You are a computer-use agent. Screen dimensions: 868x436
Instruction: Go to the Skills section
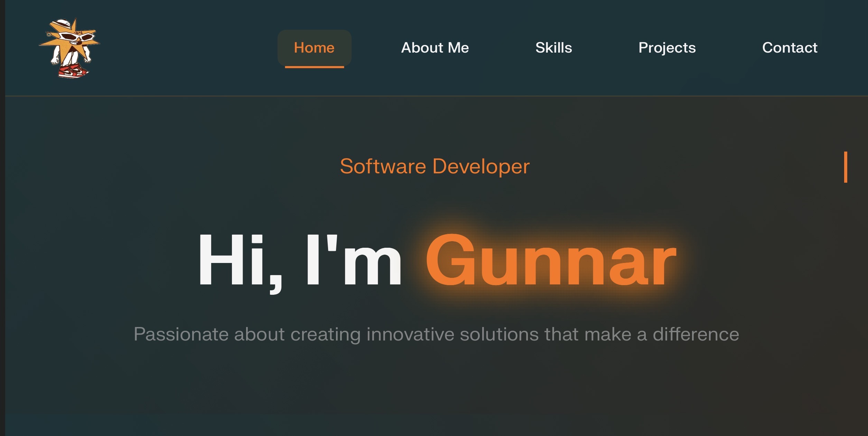(553, 47)
